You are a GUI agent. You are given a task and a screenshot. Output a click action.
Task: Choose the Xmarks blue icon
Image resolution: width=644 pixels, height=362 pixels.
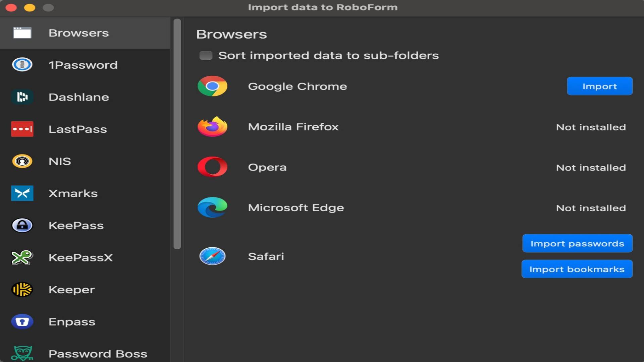point(22,193)
